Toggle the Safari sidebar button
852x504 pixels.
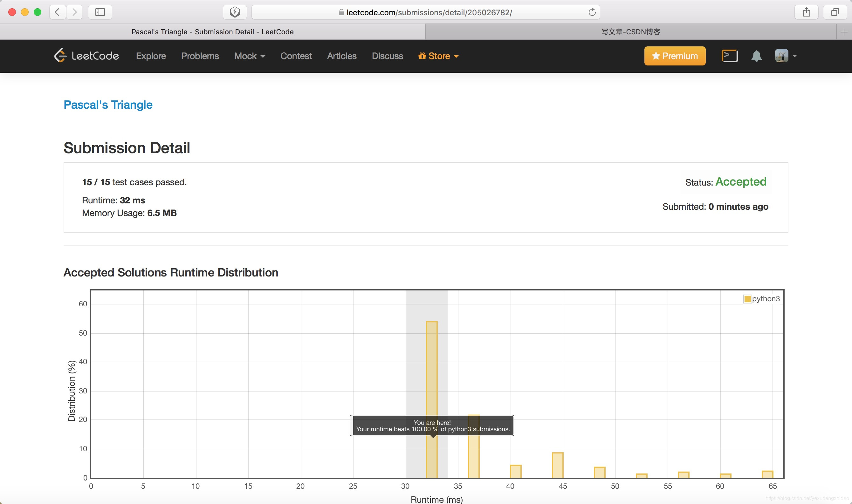pyautogui.click(x=100, y=12)
